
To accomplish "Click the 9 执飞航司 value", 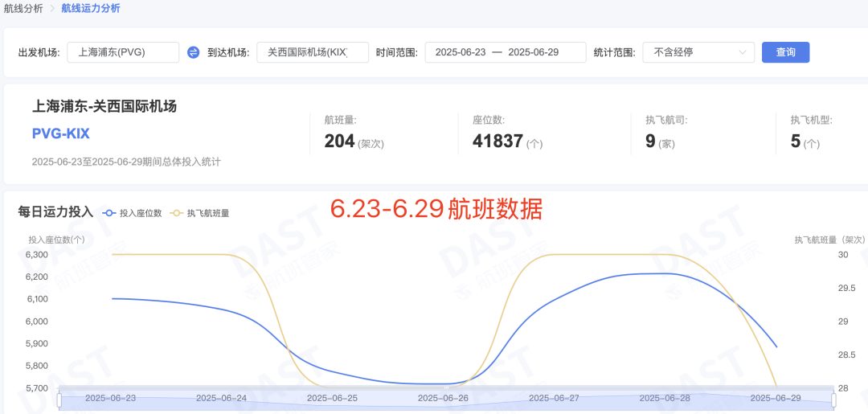I will point(650,141).
